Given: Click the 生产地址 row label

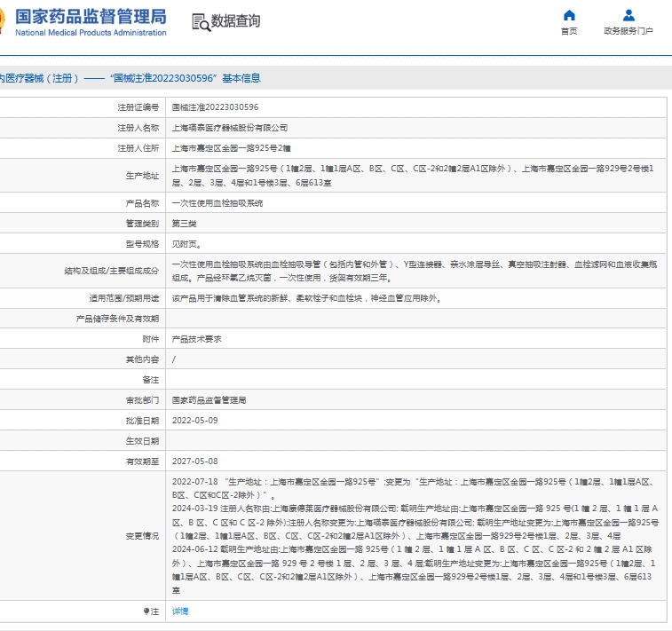Looking at the screenshot, I should tap(142, 176).
